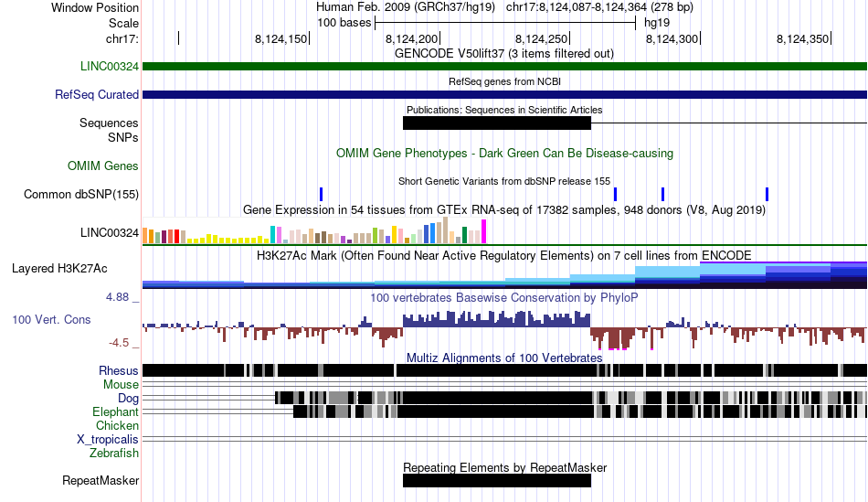Click the black RepeatMasker element block
The width and height of the screenshot is (868, 502).
pos(497,481)
